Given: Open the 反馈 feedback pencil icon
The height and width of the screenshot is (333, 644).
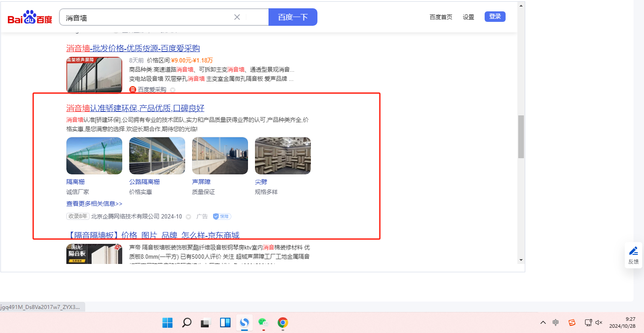Looking at the screenshot, I should 633,251.
